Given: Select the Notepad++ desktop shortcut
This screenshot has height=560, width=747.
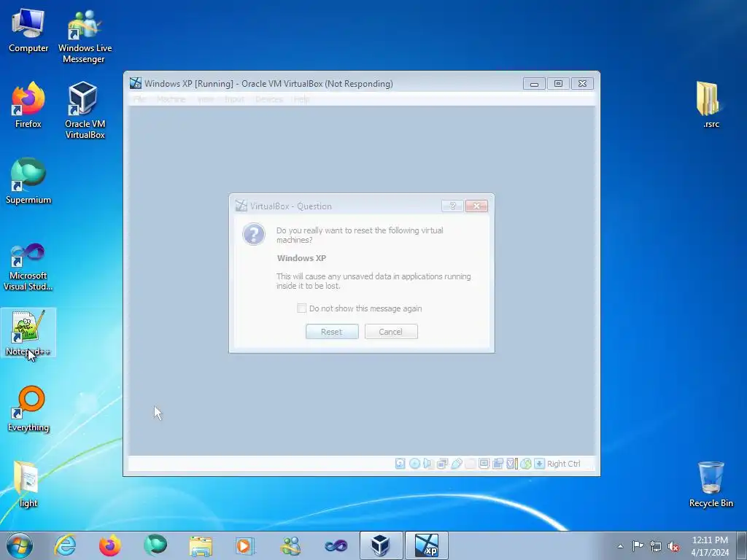Looking at the screenshot, I should click(28, 332).
